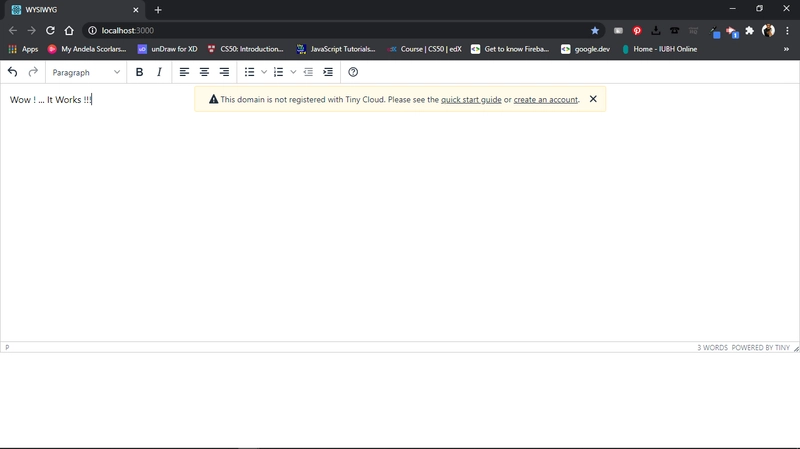Click in the editor text area

pos(400,214)
